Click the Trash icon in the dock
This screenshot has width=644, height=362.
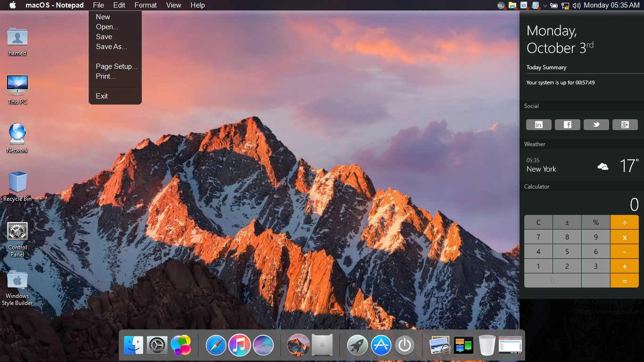pos(487,345)
